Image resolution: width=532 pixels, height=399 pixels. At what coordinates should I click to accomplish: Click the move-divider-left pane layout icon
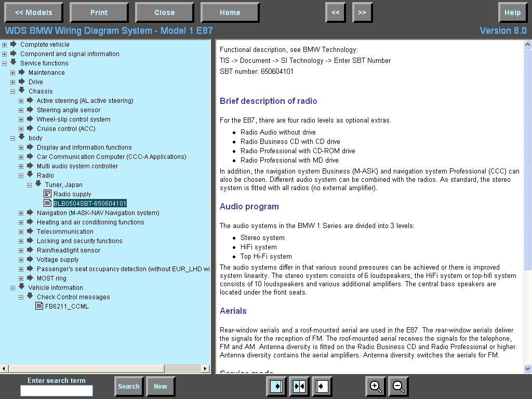click(322, 387)
